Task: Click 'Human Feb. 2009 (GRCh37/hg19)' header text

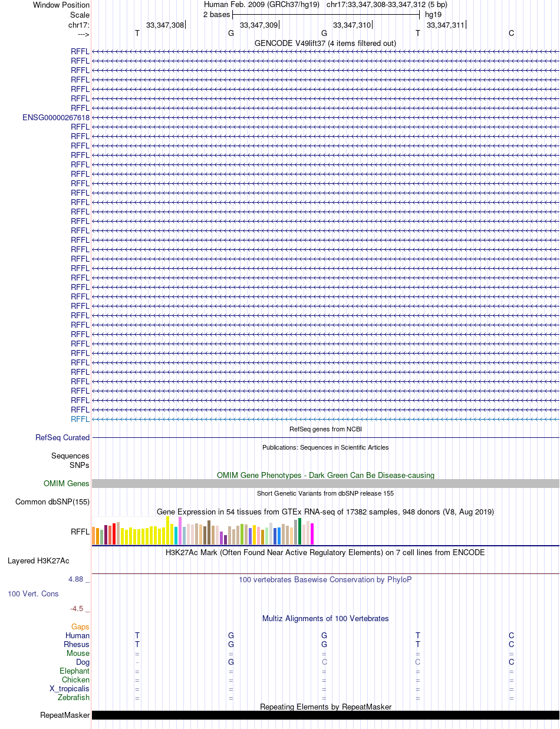Action: click(x=262, y=5)
